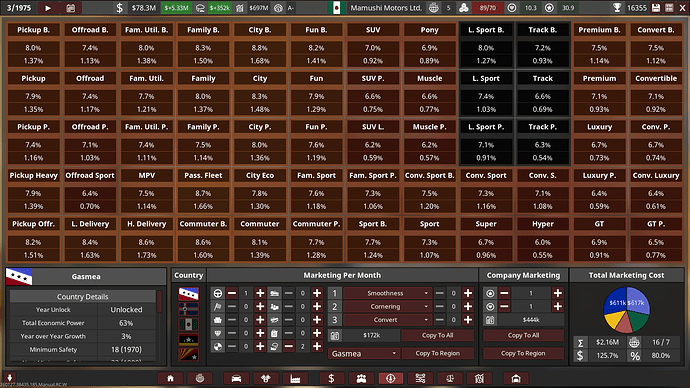Click the dollar sign funds icon in top bar
Viewport: 690px width, 388px height.
pos(120,7)
